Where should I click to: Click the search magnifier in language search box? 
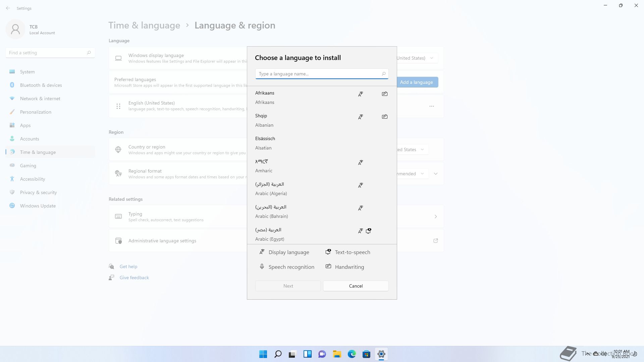(384, 74)
